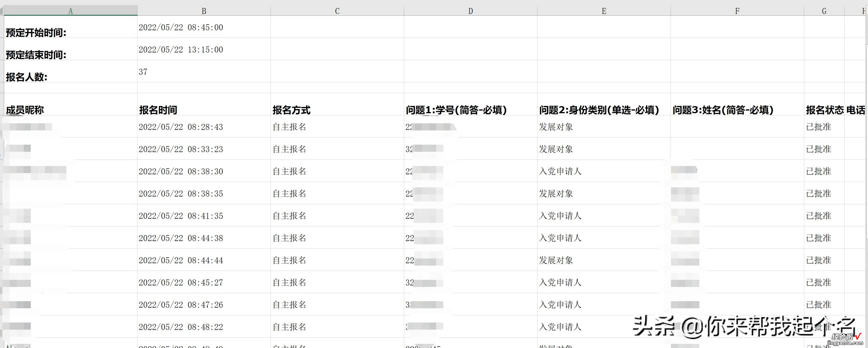Select signup time 2022/05/22 08:45:27
Screen dimensions: 868x348
coord(204,282)
